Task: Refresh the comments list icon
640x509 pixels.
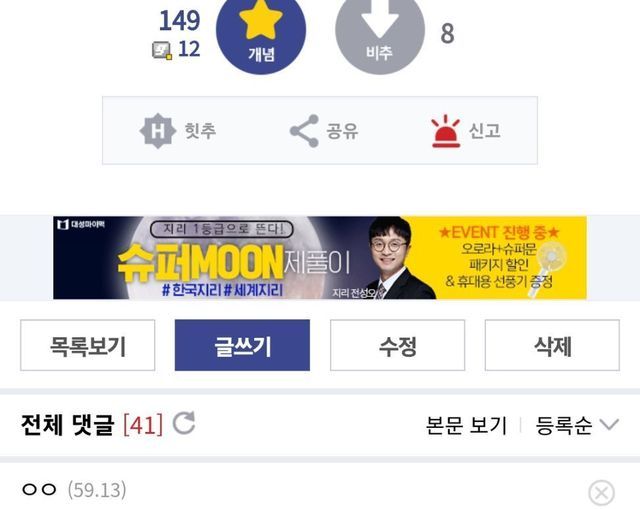Action: click(x=184, y=423)
